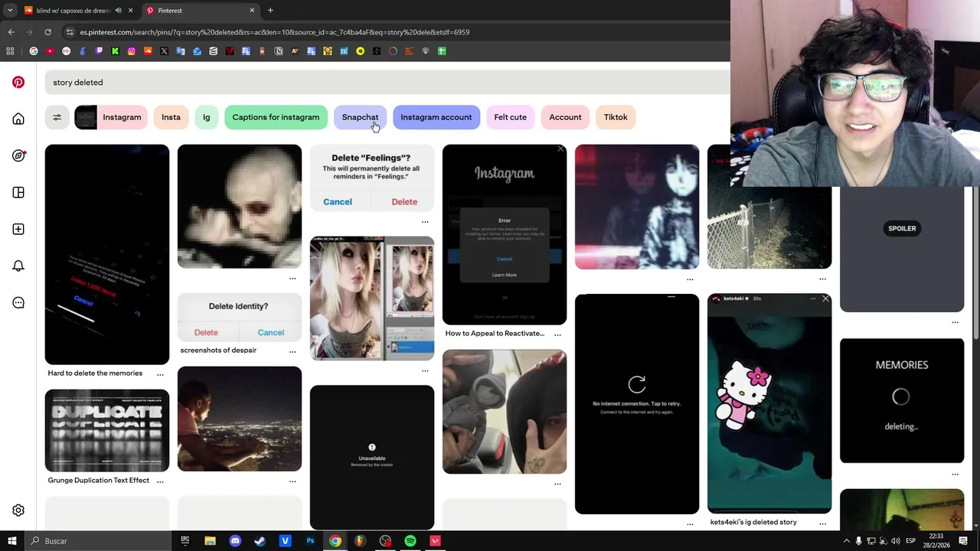980x551 pixels.
Task: Open the browser tab list dropdown
Action: [10, 11]
